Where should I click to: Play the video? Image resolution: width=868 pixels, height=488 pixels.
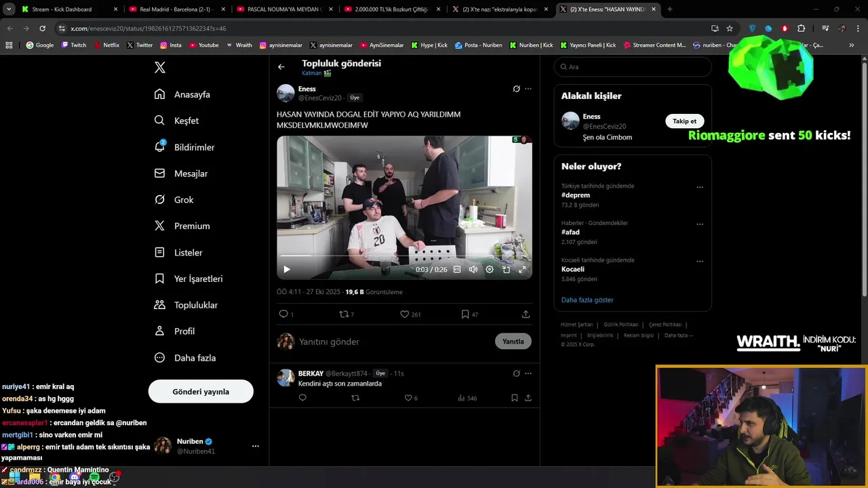point(287,269)
